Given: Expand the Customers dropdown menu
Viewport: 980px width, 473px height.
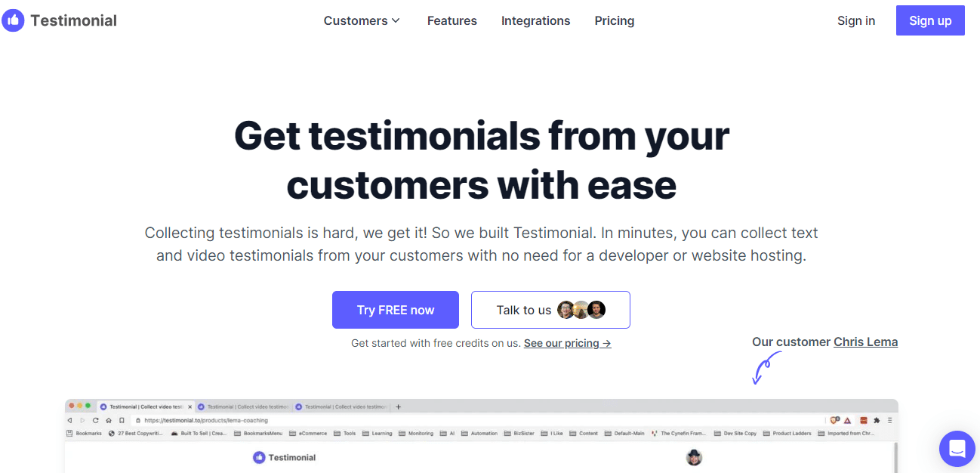Looking at the screenshot, I should coord(362,20).
